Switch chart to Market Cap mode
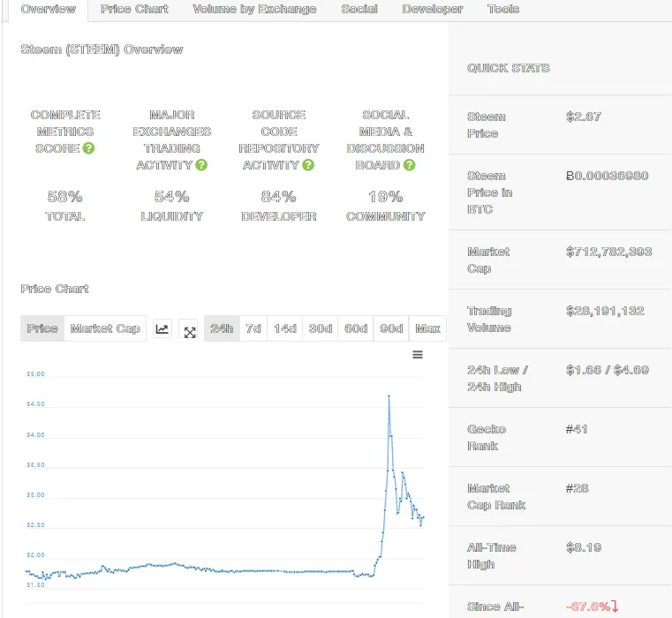Image resolution: width=672 pixels, height=618 pixels. click(x=105, y=328)
